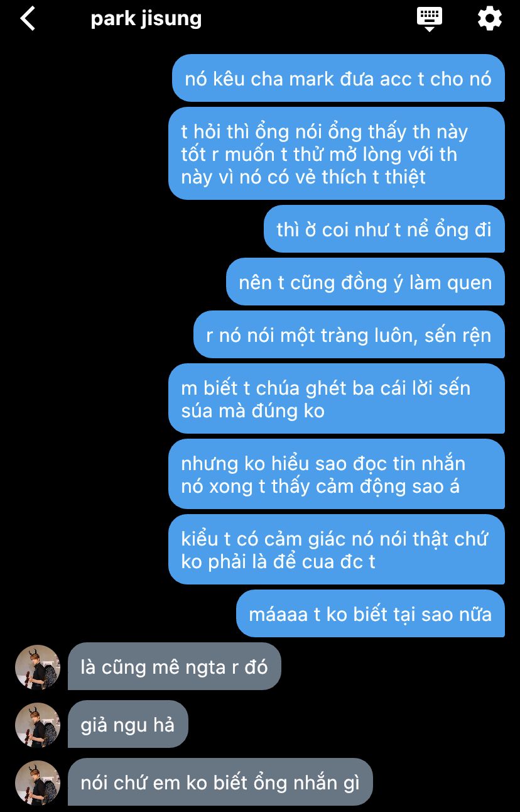Image resolution: width=520 pixels, height=812 pixels.
Task: Tap the bubble "kiểu t có cảm giác"
Action: pos(337,549)
